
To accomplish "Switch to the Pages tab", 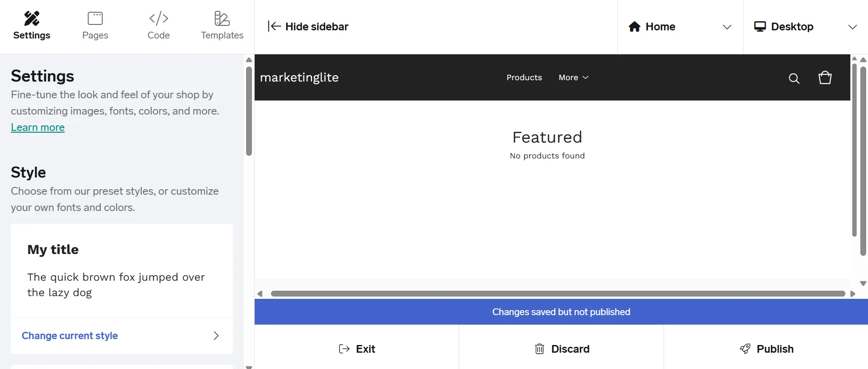I will pos(95,26).
